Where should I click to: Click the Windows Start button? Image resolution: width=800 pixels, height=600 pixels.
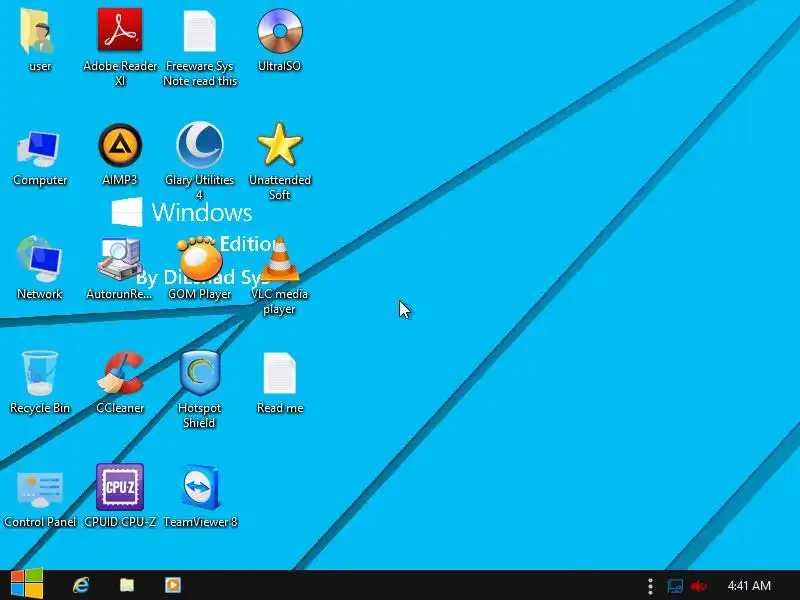click(27, 584)
